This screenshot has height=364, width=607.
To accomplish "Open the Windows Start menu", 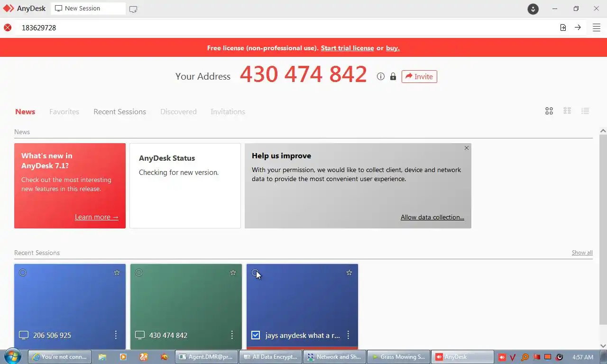I will click(x=13, y=357).
